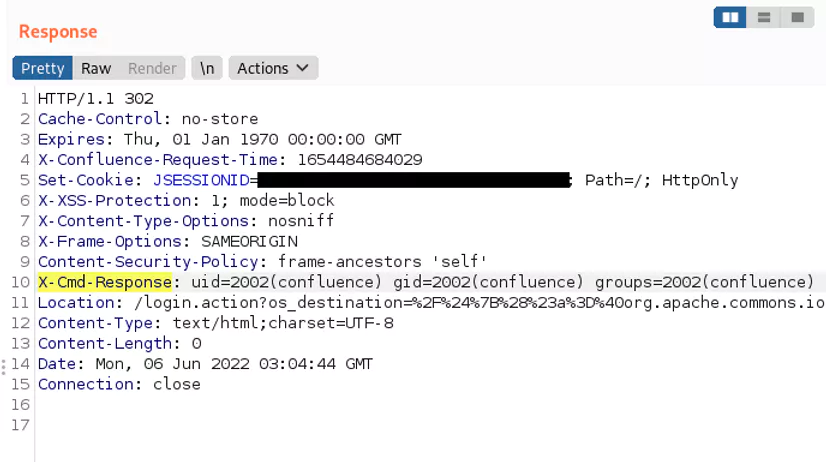Select the side-by-side split layout icon
826x462 pixels.
(x=731, y=18)
